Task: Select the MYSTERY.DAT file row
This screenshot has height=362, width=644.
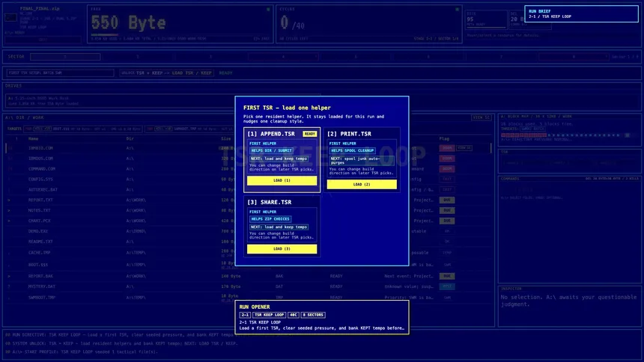Action: tap(248, 286)
